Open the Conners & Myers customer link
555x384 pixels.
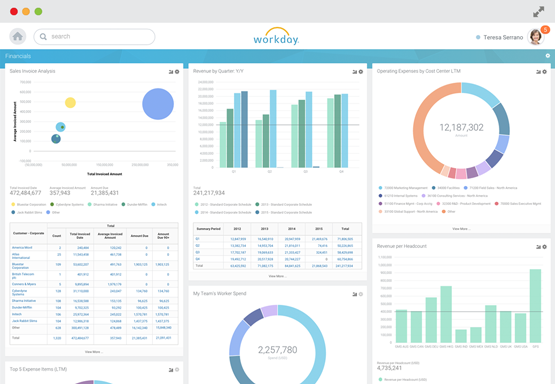(x=24, y=284)
